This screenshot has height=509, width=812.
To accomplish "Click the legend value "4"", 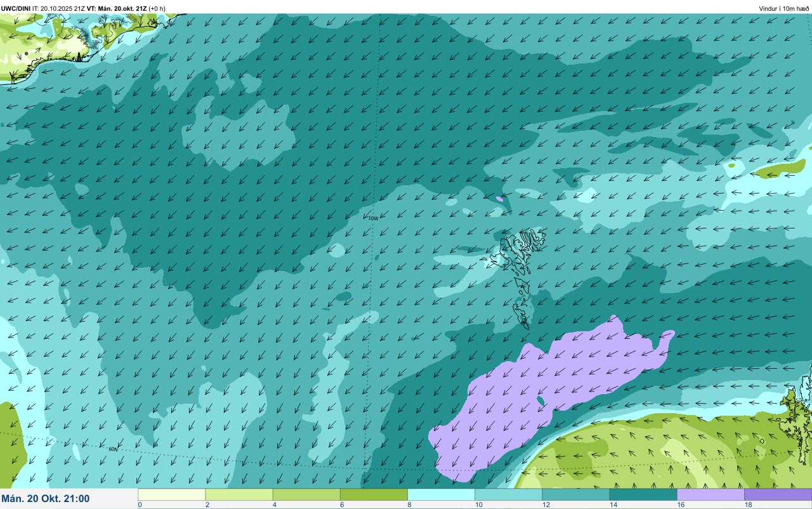I will [x=274, y=505].
